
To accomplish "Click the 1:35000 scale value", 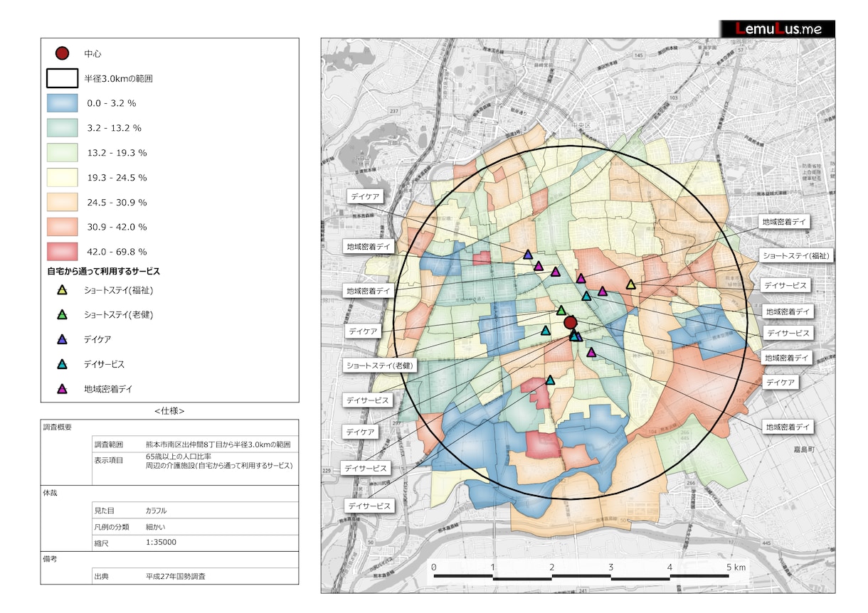I will (161, 542).
